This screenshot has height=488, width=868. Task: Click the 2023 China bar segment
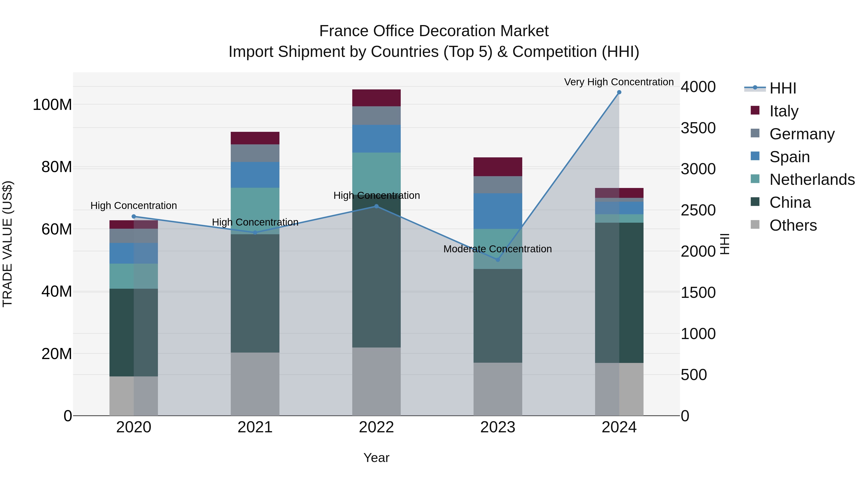498,316
